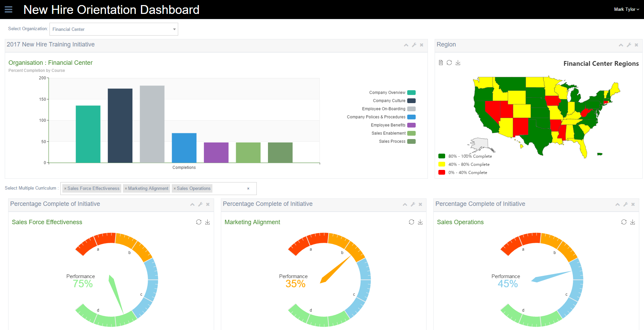Collapse the Region panel

621,45
